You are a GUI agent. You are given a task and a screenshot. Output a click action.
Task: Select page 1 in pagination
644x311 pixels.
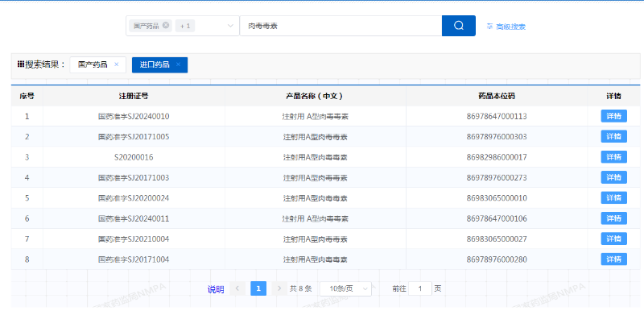258,288
